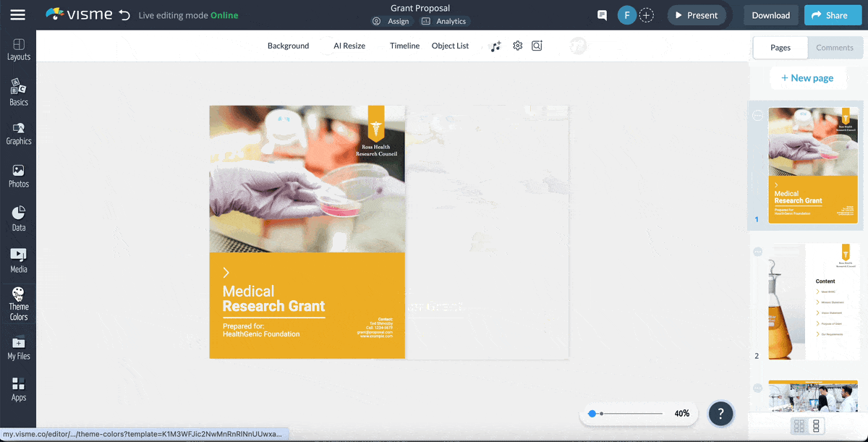Open the Find and Replace search icon
The height and width of the screenshot is (442, 868).
[x=537, y=45]
